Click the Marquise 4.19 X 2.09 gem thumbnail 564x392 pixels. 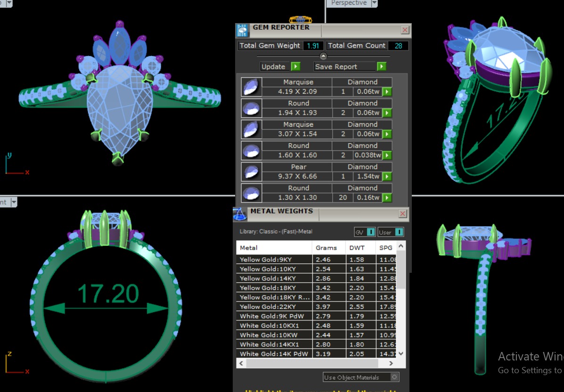[x=251, y=87]
